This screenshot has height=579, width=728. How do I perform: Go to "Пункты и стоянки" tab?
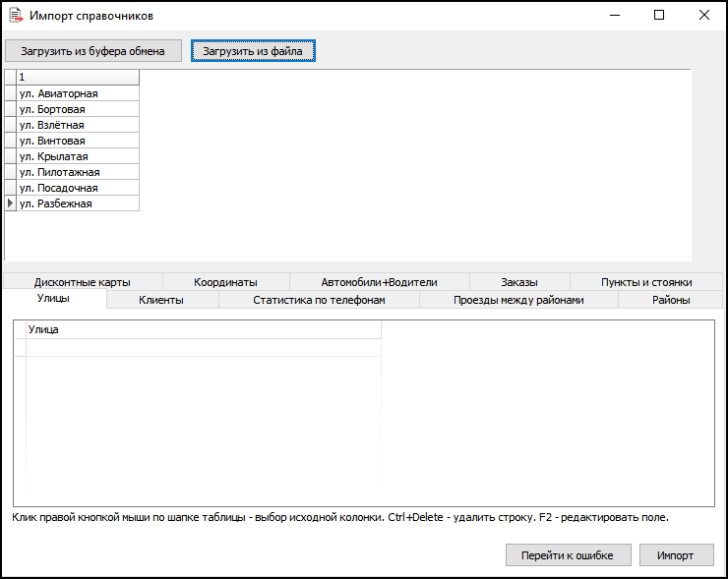(646, 282)
